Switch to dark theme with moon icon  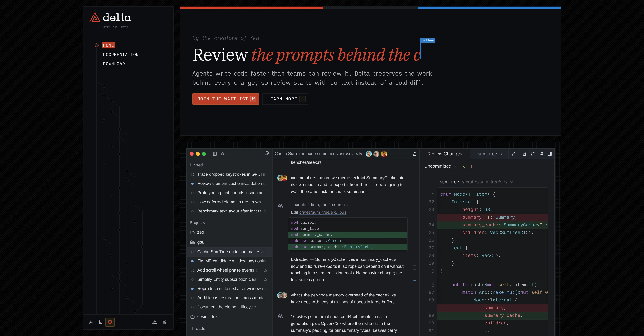100,322
